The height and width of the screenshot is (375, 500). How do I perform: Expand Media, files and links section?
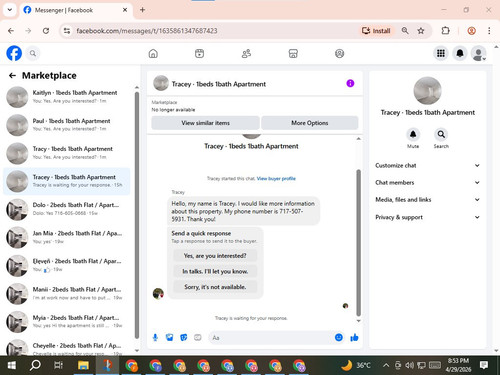tap(428, 200)
